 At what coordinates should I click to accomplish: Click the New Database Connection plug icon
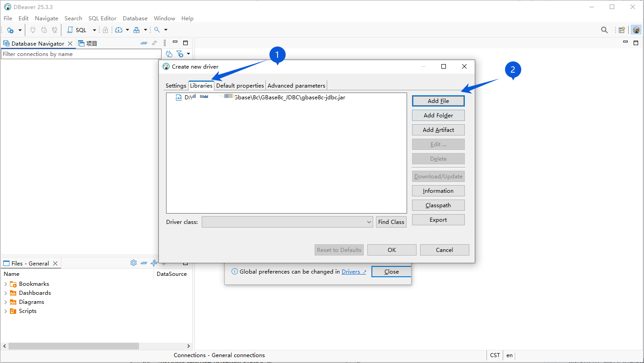tap(10, 30)
